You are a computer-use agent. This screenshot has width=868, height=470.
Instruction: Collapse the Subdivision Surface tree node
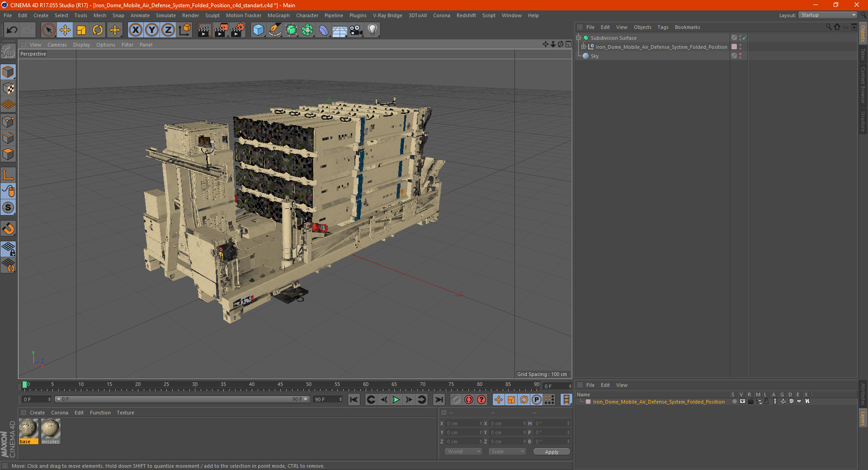point(578,38)
